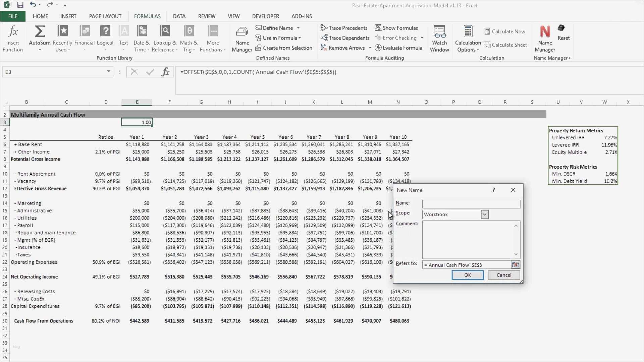Click the collapse dialog icon beside Refers to
Image resolution: width=644 pixels, height=362 pixels.
click(515, 265)
